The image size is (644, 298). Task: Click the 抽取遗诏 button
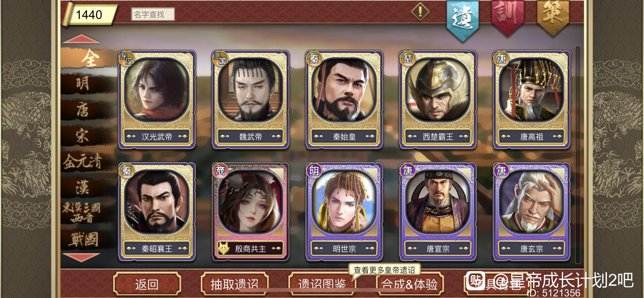point(235,284)
